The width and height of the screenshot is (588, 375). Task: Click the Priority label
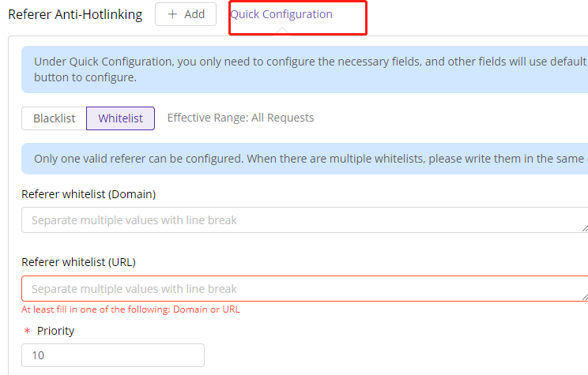pos(55,331)
